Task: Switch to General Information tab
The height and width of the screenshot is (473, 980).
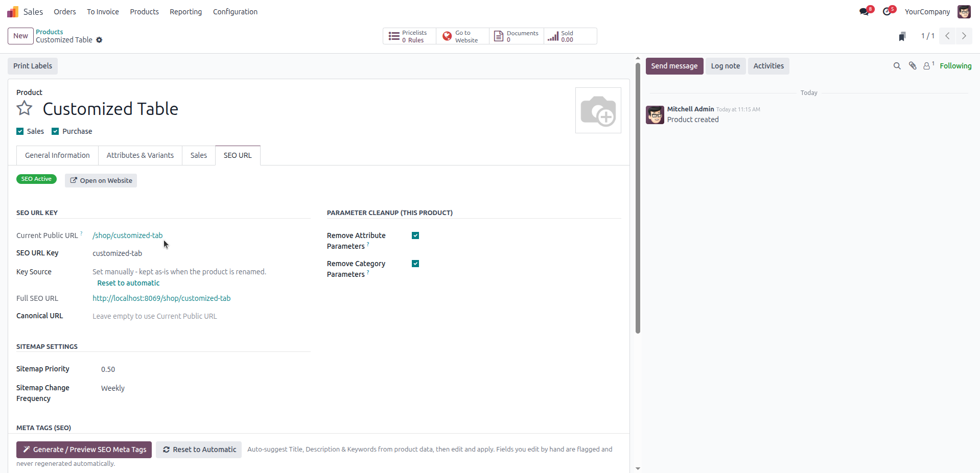Action: tap(57, 155)
